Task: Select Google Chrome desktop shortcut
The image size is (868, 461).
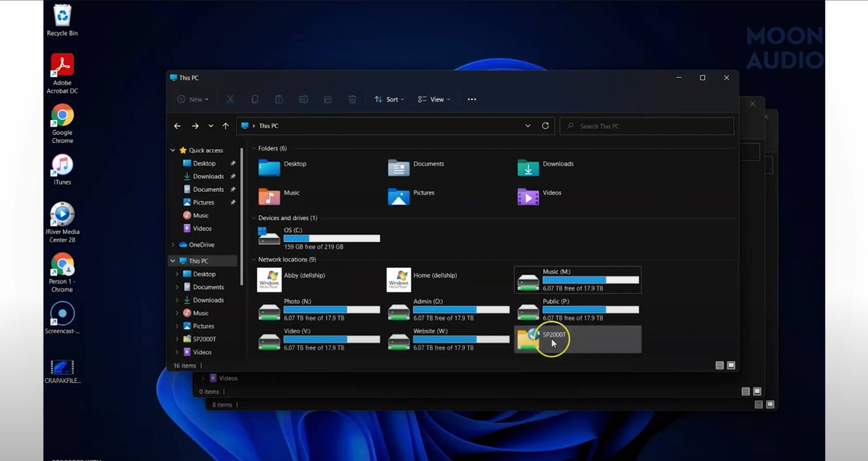Action: pos(62,124)
